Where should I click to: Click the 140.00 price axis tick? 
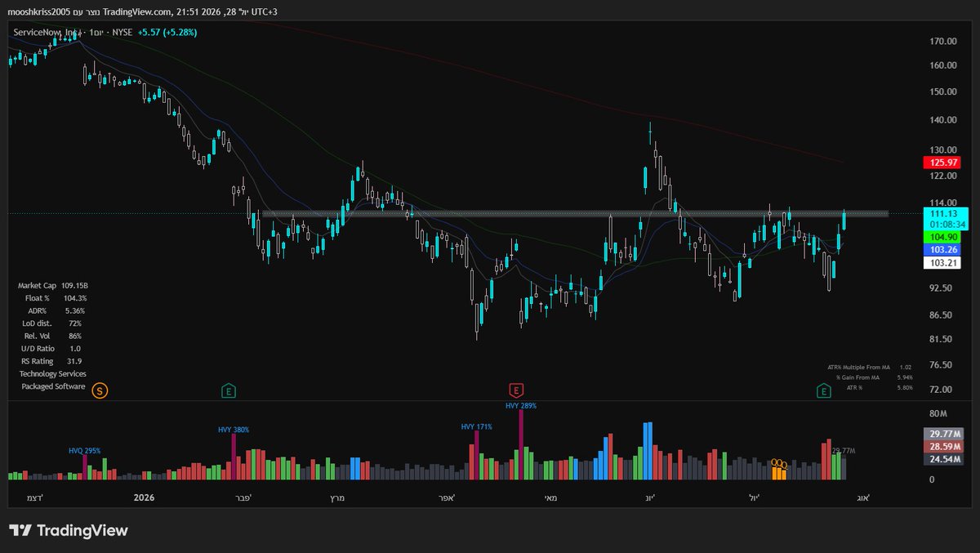tap(942, 120)
